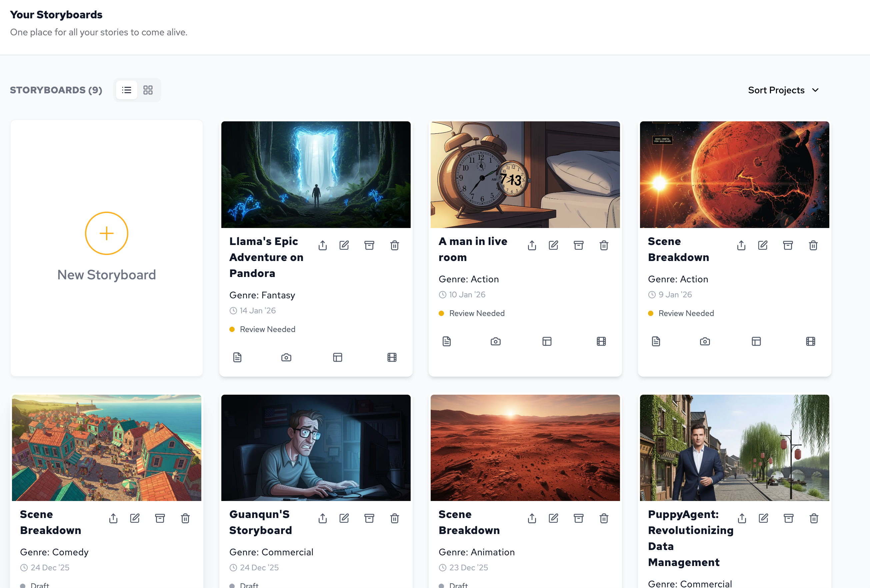This screenshot has width=870, height=588.
Task: Delete Guanqun'S Storyboard
Action: click(394, 518)
